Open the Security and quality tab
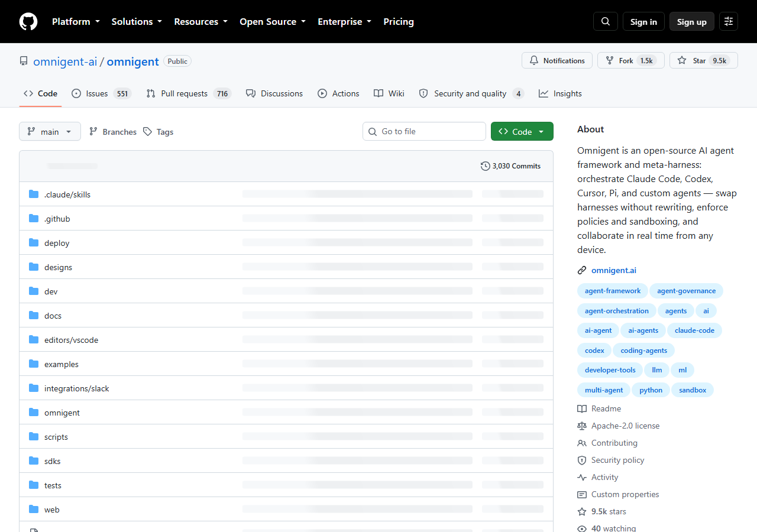The width and height of the screenshot is (757, 532). [x=471, y=93]
